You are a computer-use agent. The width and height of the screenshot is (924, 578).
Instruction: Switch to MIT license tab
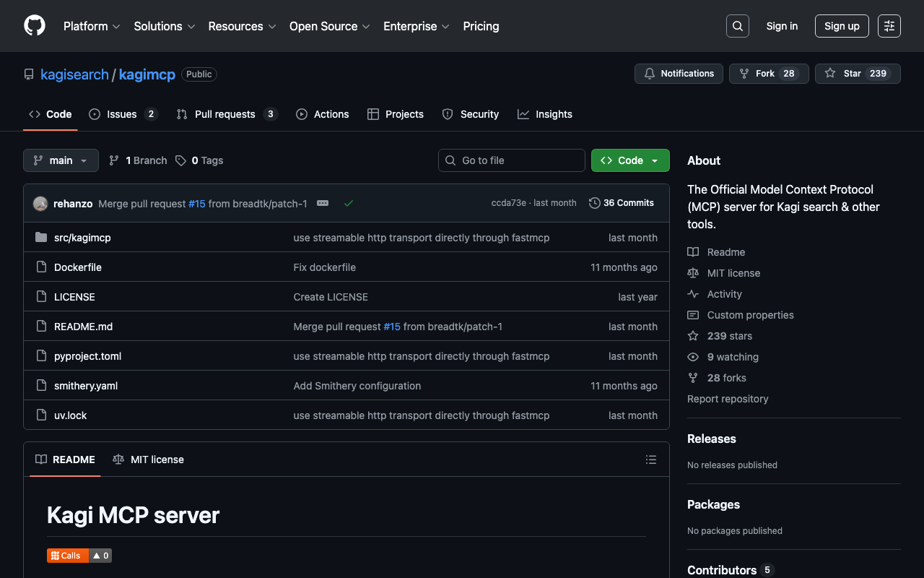(149, 460)
